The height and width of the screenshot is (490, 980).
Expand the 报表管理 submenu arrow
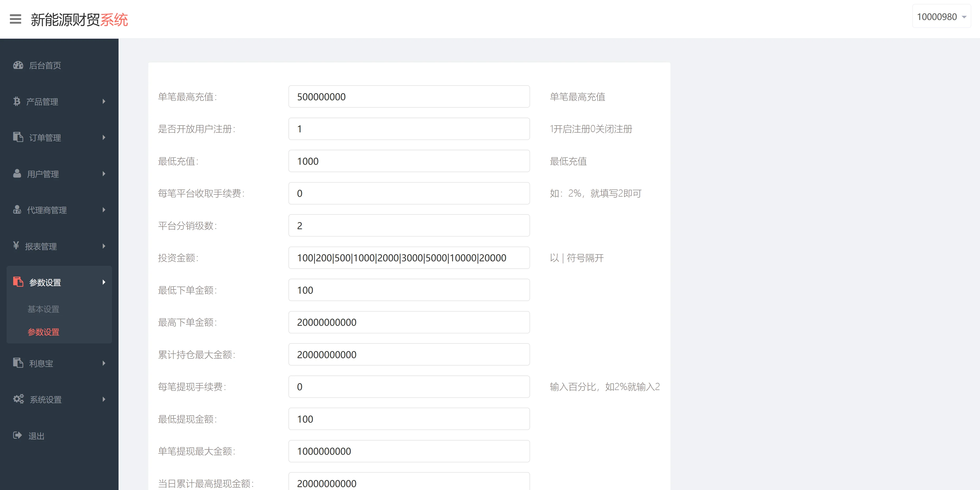click(104, 246)
